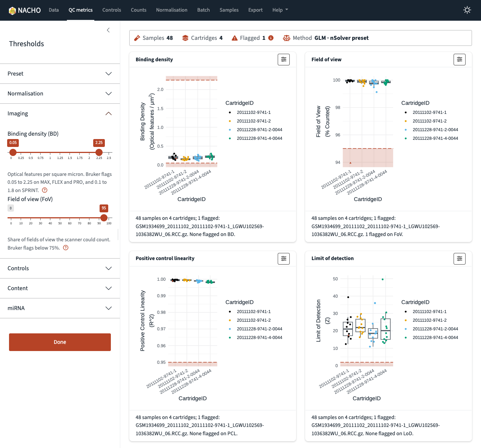Click the Samples vial icon
This screenshot has width=481, height=448.
137,38
